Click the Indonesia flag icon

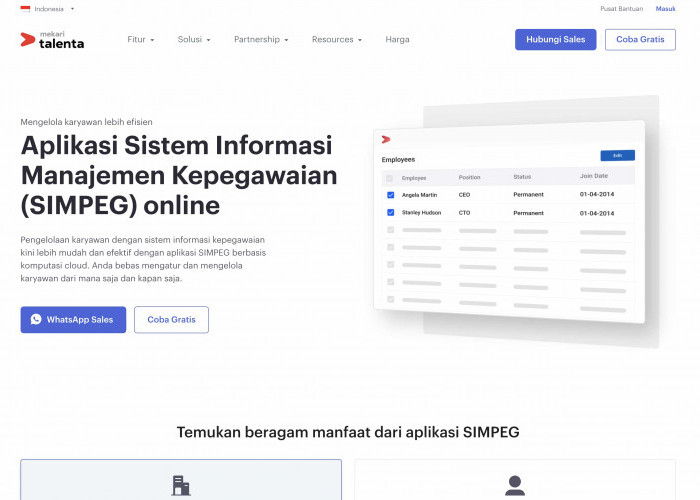(25, 9)
